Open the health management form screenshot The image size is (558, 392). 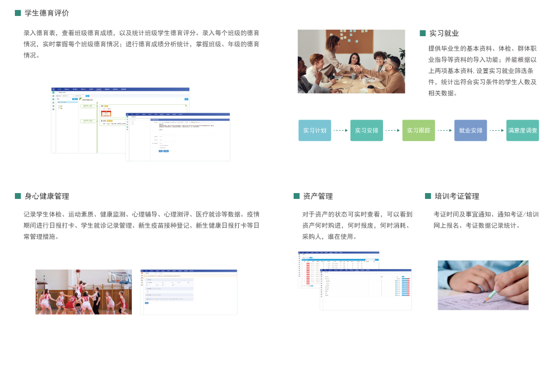189,291
